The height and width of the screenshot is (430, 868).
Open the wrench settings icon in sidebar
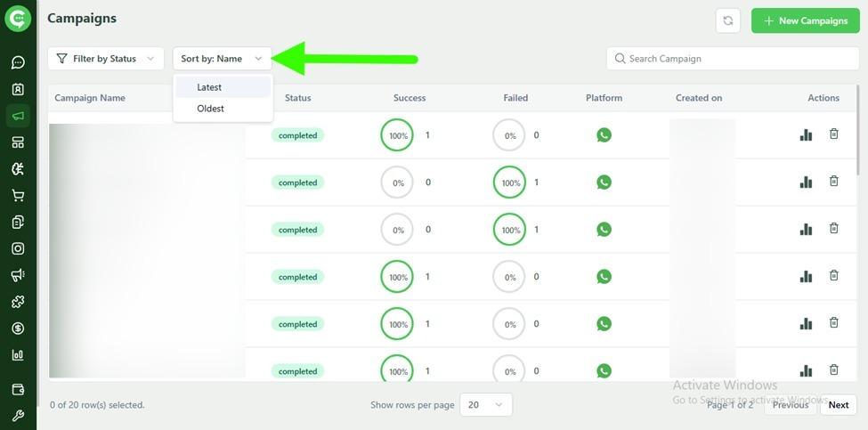pyautogui.click(x=18, y=416)
